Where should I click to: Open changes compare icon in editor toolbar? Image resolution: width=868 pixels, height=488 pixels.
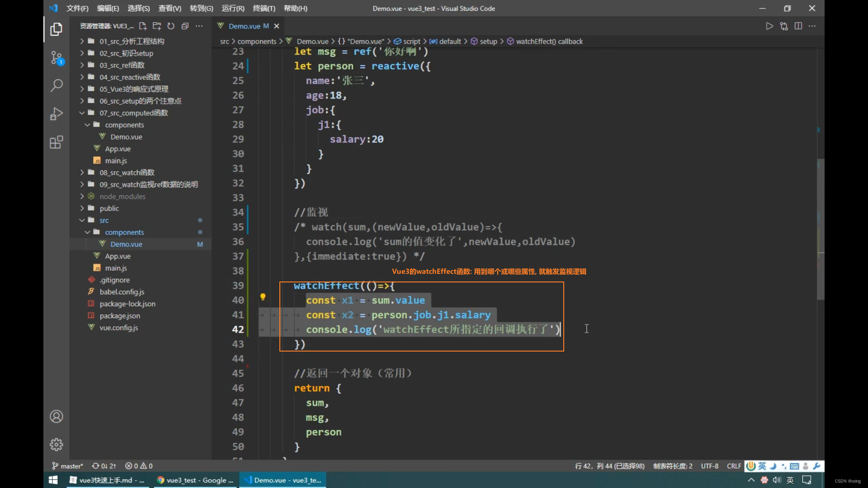coord(784,26)
